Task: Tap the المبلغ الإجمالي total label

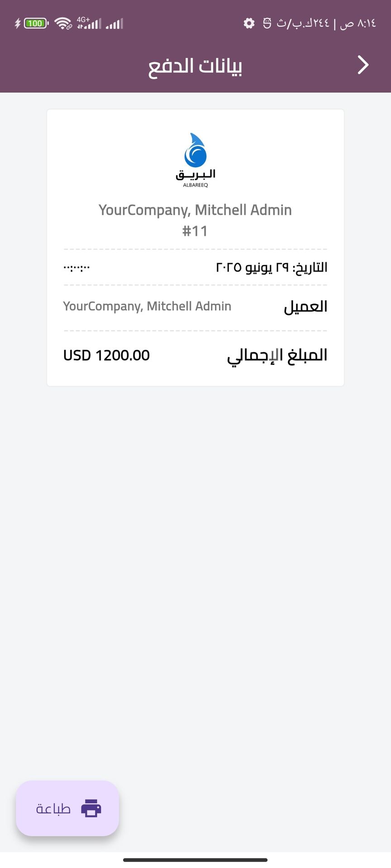Action: click(277, 355)
